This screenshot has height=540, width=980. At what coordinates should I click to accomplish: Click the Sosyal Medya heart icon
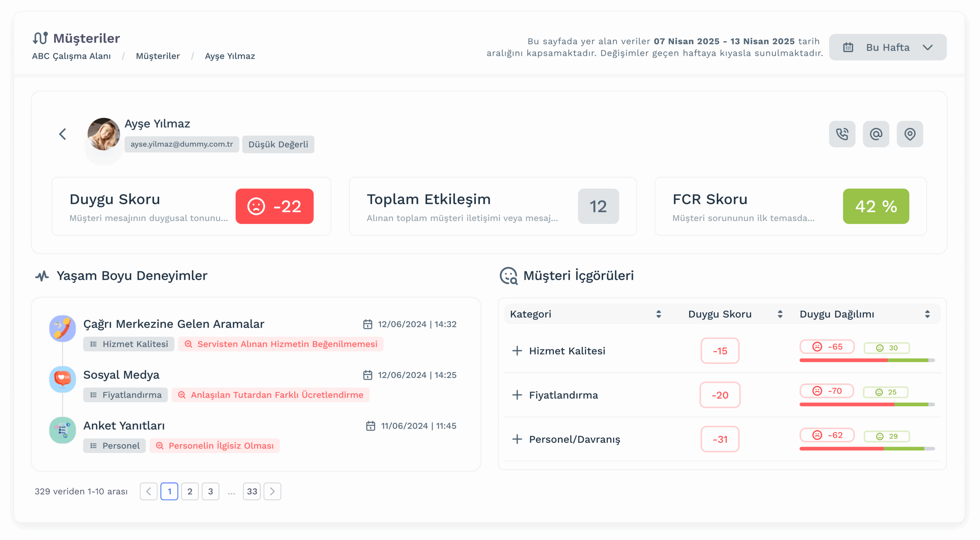click(62, 379)
